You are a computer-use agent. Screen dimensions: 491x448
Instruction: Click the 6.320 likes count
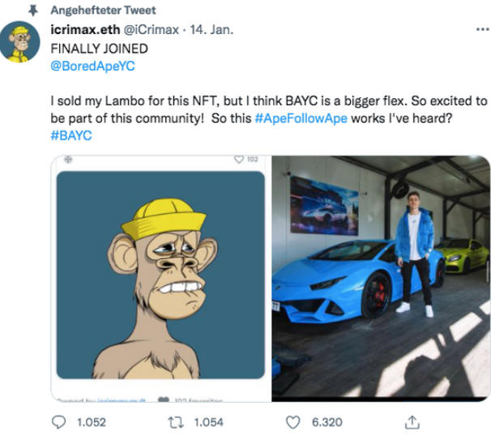[327, 422]
